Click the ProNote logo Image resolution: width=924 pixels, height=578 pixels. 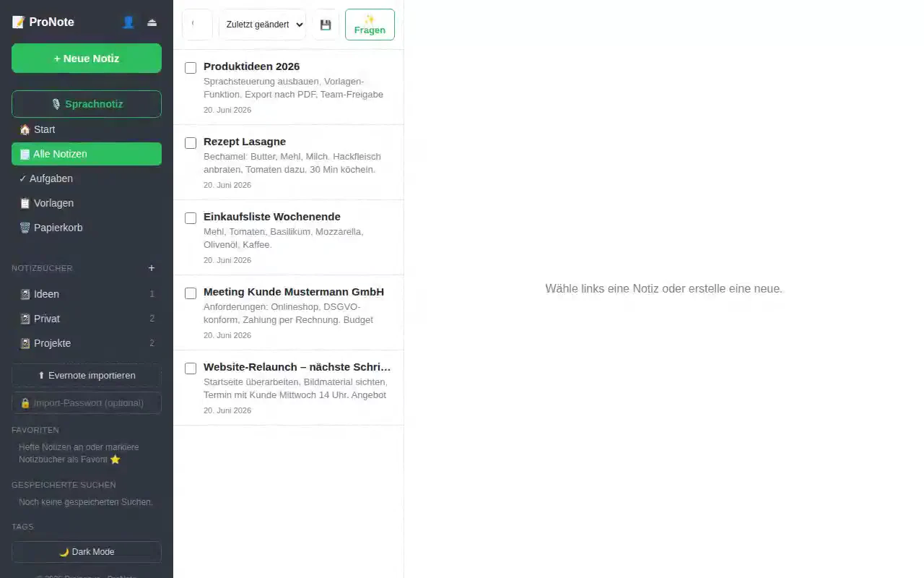click(x=43, y=22)
